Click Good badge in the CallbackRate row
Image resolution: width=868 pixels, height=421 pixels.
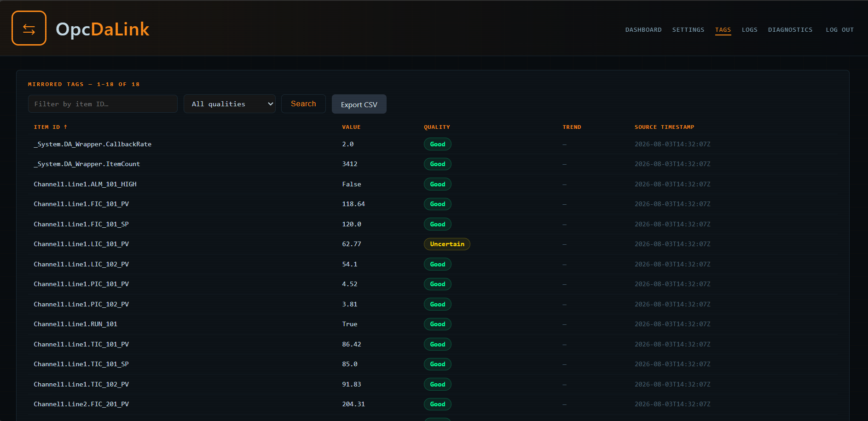[x=438, y=144]
